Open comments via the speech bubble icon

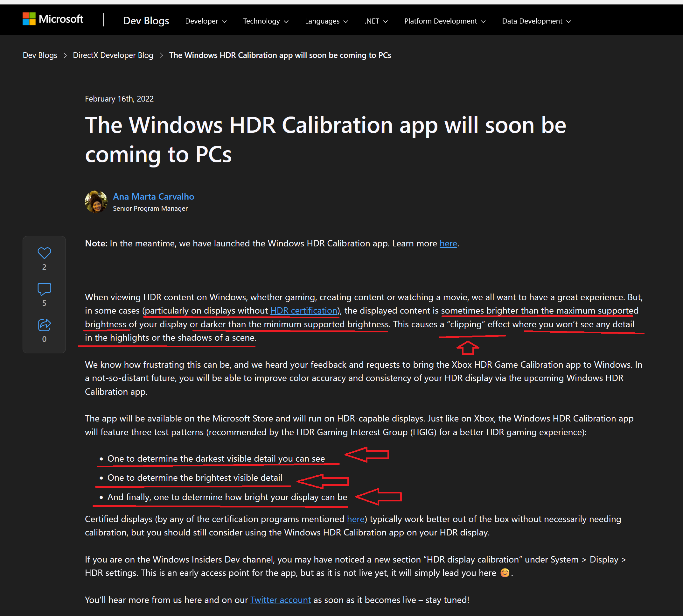tap(44, 289)
